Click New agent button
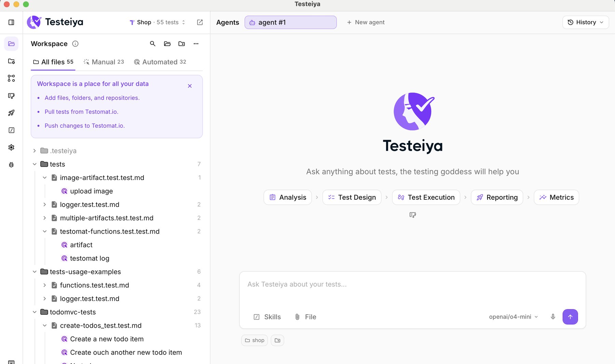The image size is (615, 364). tap(366, 22)
